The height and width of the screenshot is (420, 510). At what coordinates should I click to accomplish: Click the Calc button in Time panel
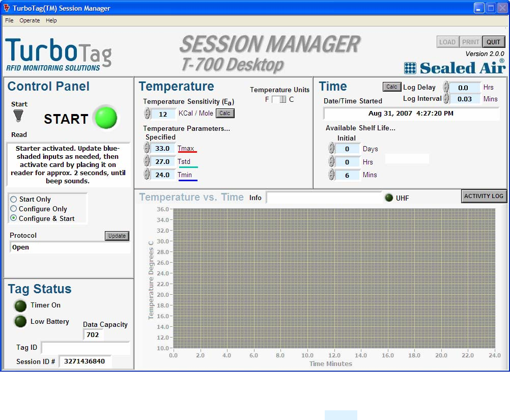(391, 87)
